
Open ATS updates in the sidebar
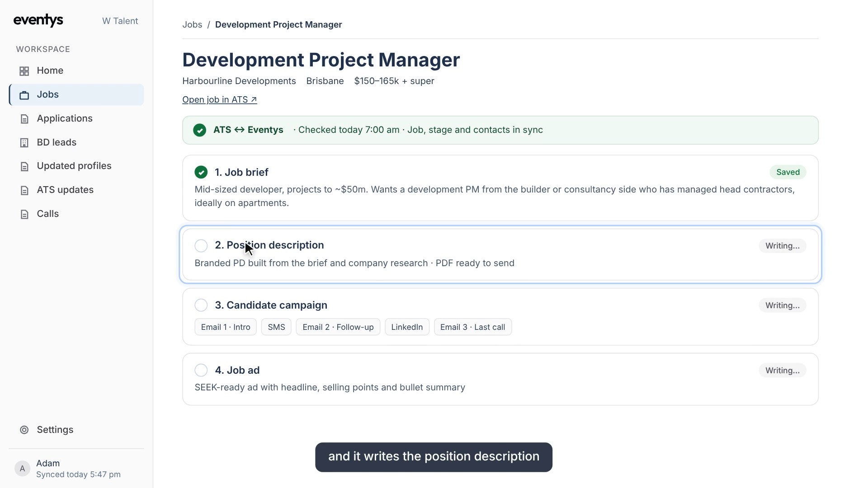click(x=76, y=190)
